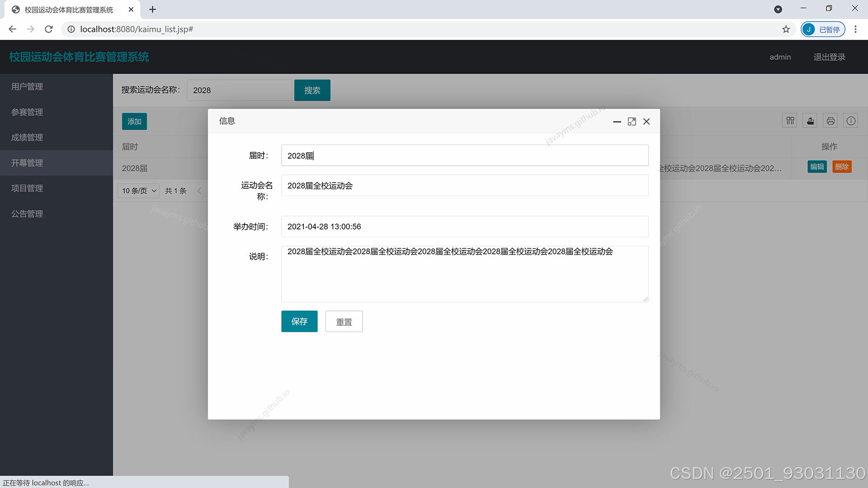This screenshot has height=488, width=868.
Task: Minimize the 信息 dialog
Action: 617,122
